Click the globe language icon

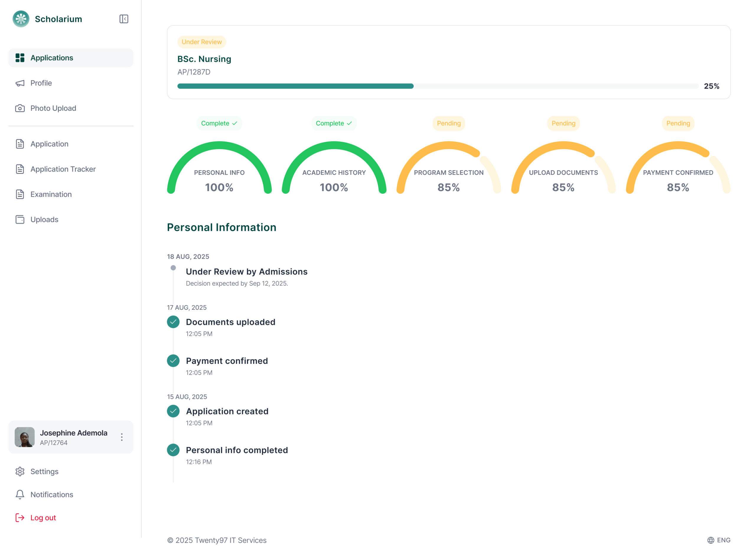[711, 540]
